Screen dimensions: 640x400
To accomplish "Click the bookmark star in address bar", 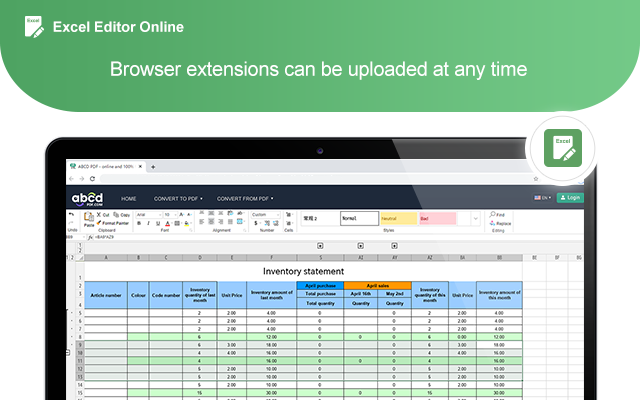I will (x=536, y=179).
